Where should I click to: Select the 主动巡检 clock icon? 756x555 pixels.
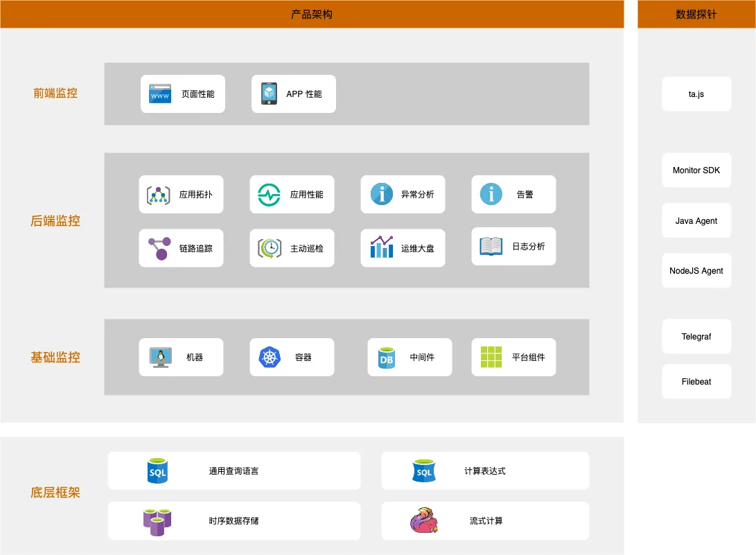[270, 248]
